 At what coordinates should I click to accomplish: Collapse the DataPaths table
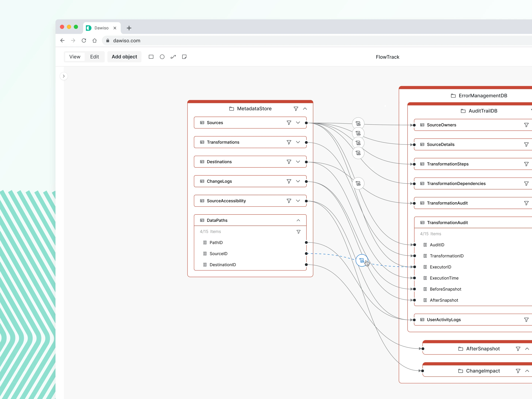coord(298,220)
